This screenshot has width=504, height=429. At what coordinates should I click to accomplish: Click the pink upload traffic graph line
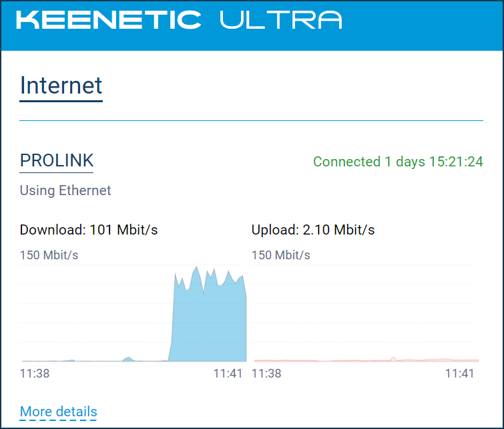pyautogui.click(x=366, y=360)
